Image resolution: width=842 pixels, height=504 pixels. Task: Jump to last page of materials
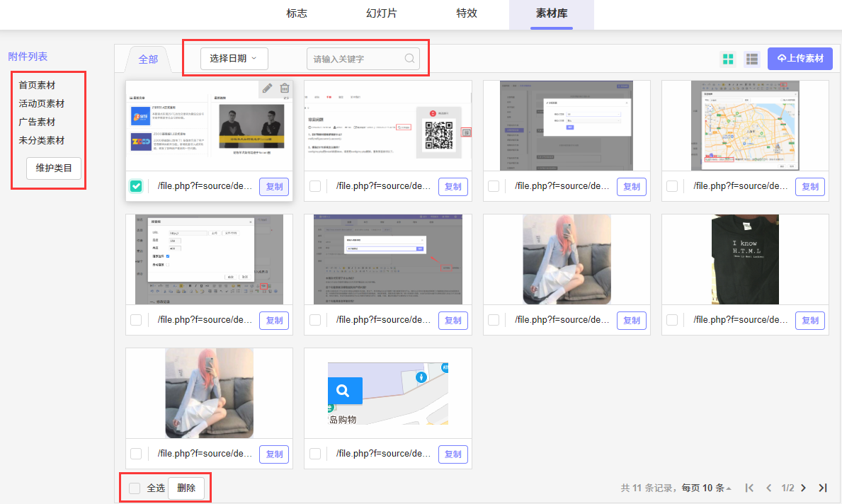[822, 488]
